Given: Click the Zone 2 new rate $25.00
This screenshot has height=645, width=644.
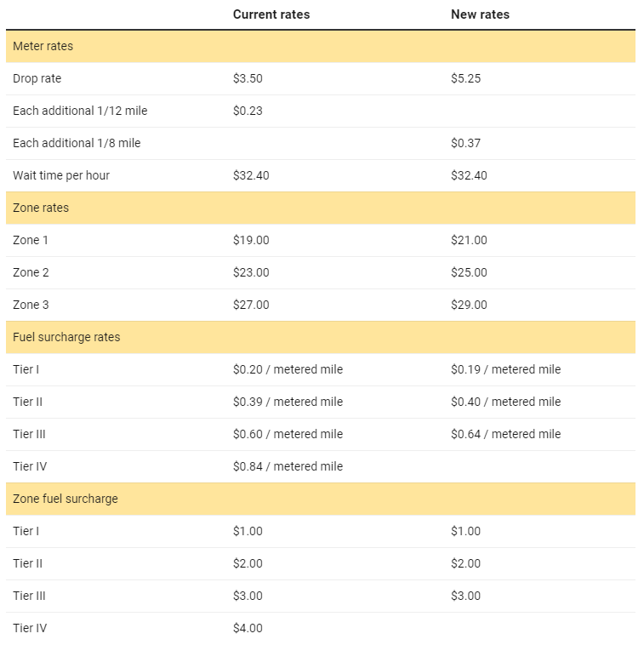Looking at the screenshot, I should point(469,272).
